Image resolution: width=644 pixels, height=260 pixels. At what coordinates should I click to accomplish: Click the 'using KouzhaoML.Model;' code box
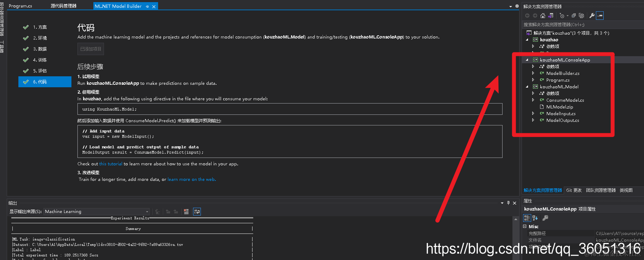point(290,109)
